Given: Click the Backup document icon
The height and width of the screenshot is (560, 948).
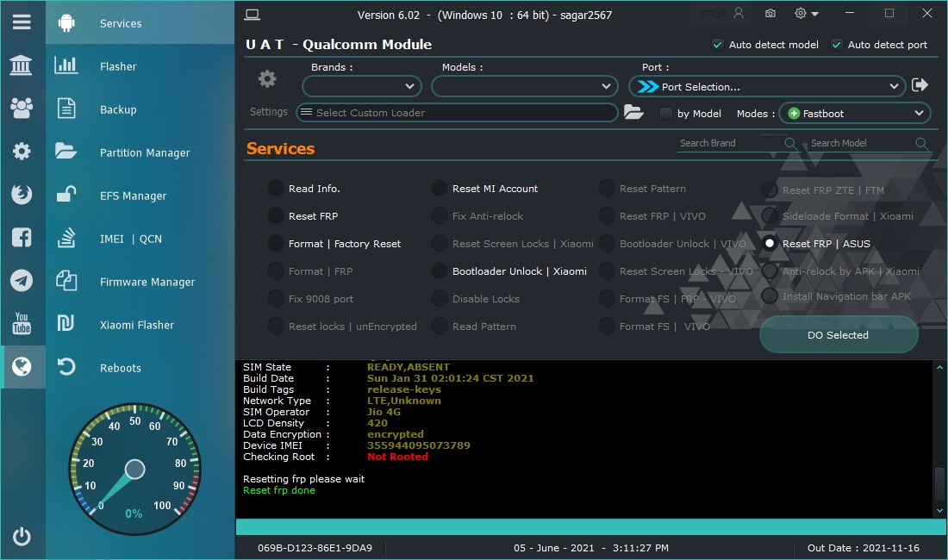Looking at the screenshot, I should [66, 109].
